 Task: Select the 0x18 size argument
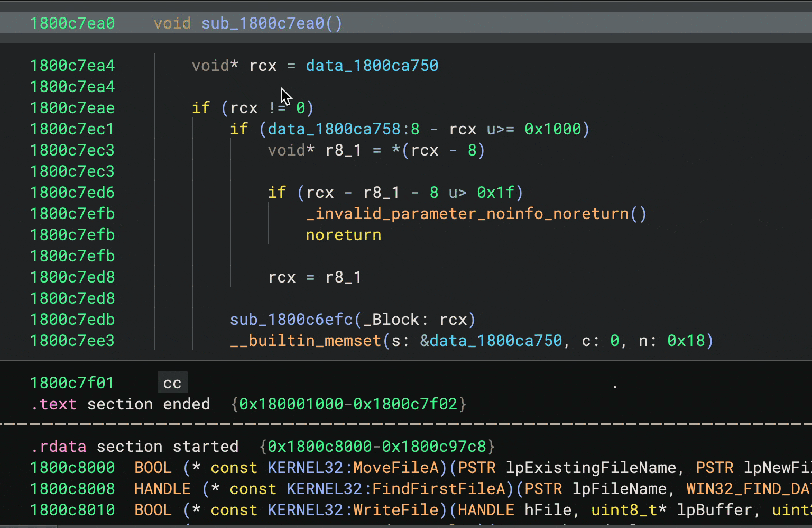(686, 341)
